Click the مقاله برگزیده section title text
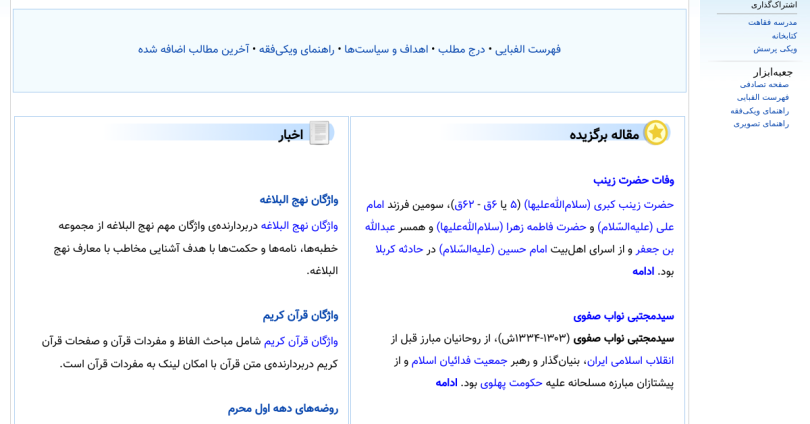This screenshot has width=810, height=424. 604,135
